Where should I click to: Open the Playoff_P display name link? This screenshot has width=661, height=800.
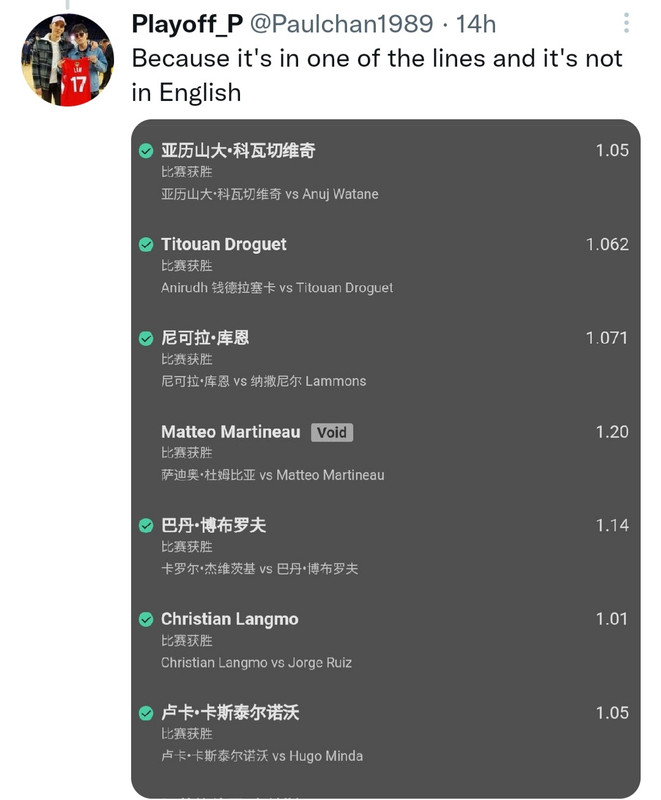[x=187, y=24]
